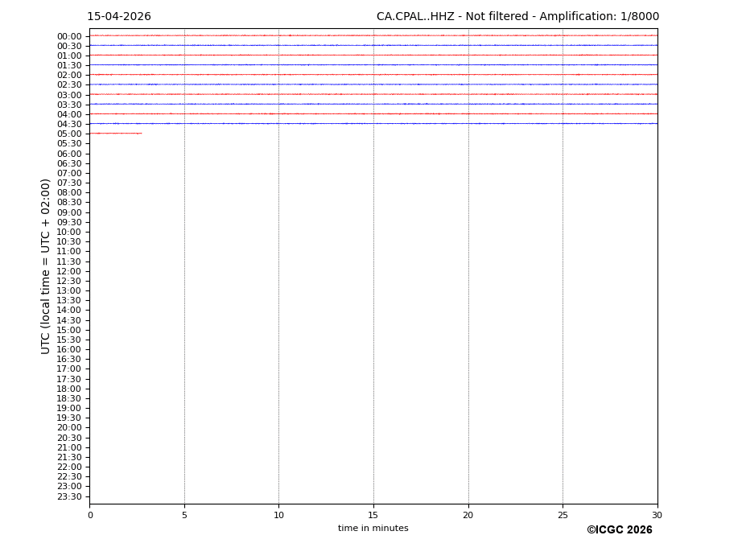Viewport: 746px width, 560px height.
Task: Click the 15-04-2026 date text
Action: pos(119,17)
